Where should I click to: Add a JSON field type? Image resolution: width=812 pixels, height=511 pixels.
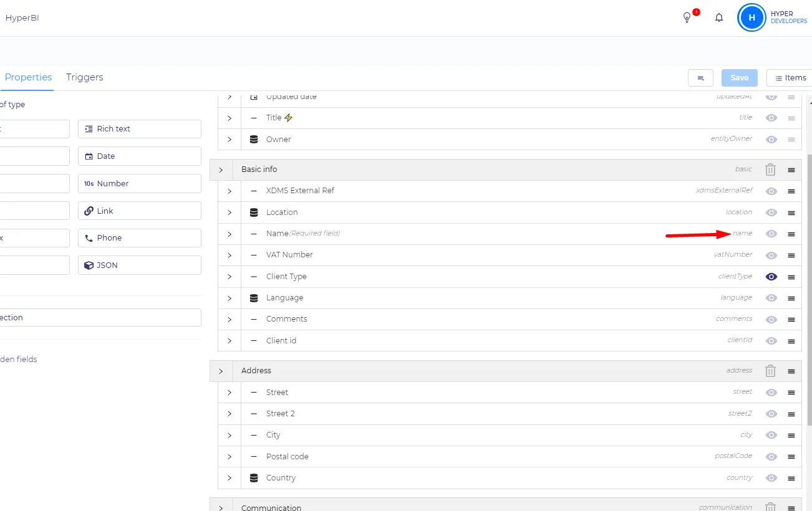pyautogui.click(x=140, y=265)
